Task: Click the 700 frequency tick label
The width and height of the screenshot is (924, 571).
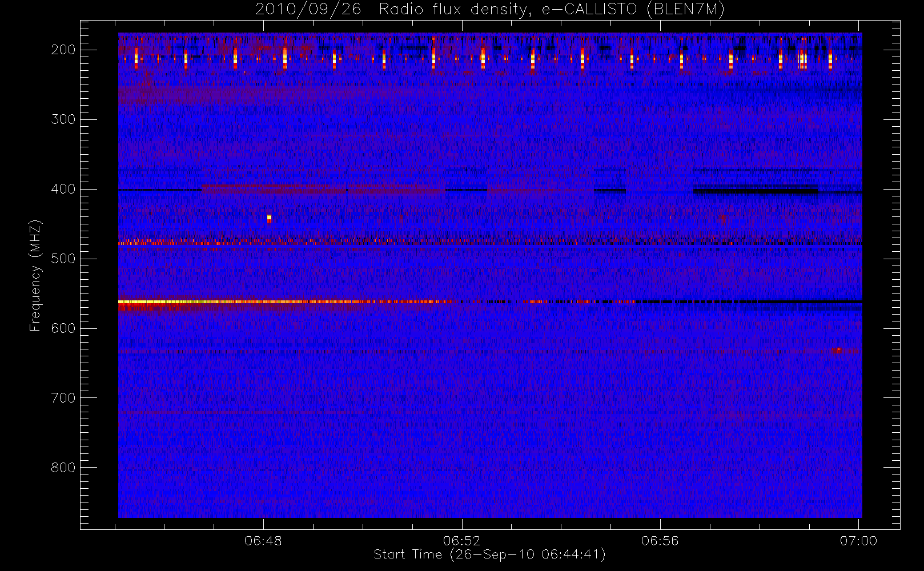Action: (63, 398)
